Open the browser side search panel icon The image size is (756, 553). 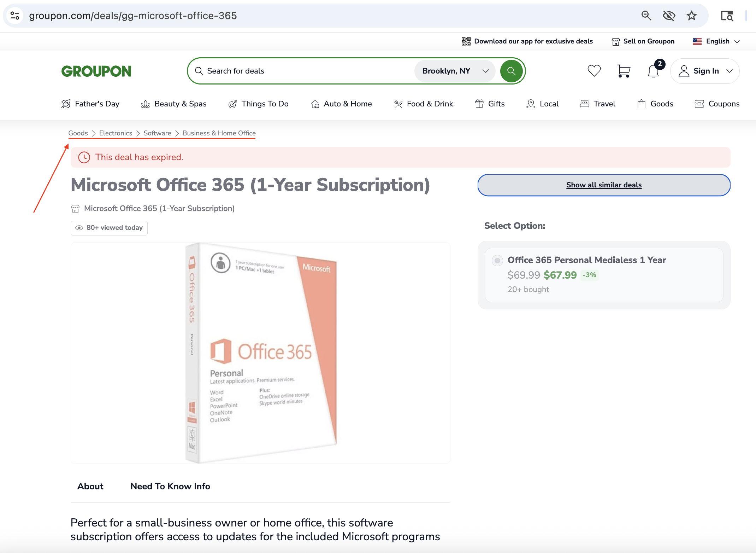coord(727,16)
